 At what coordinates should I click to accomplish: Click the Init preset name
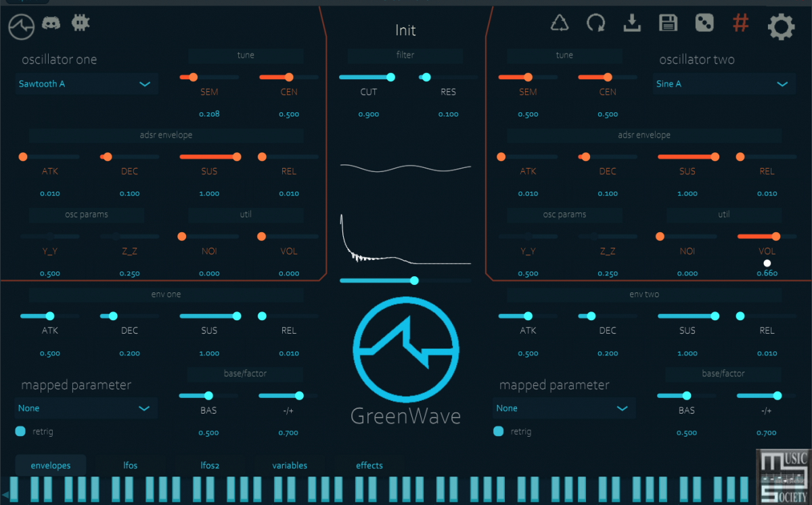click(405, 30)
